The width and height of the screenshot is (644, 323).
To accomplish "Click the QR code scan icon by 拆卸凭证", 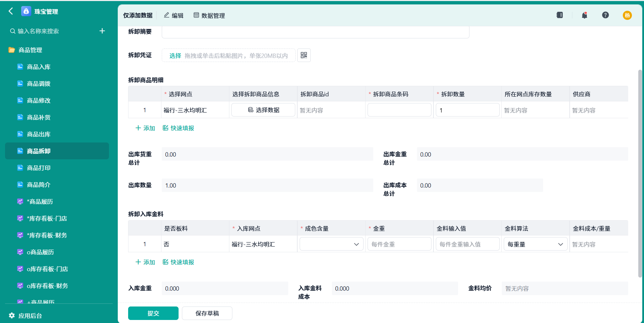I will coord(304,55).
